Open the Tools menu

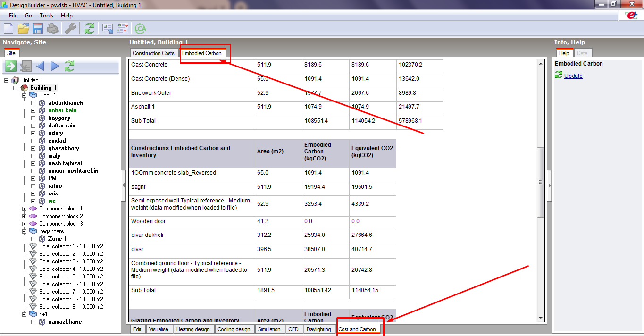(47, 16)
